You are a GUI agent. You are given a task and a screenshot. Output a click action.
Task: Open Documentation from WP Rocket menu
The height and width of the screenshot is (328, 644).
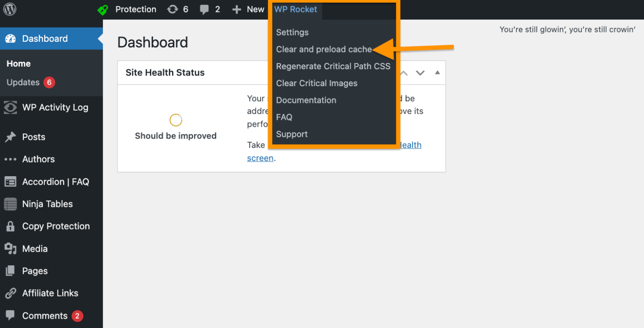(x=306, y=100)
